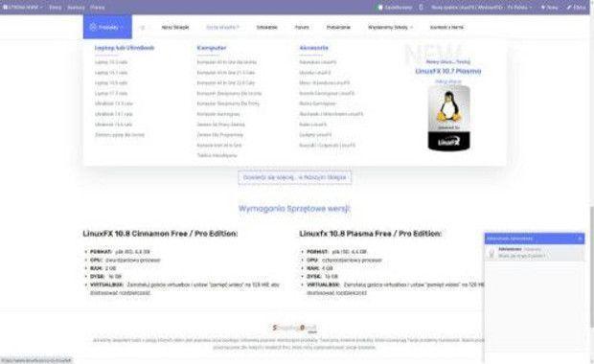Expand the Strona WWW dropdown
This screenshot has height=364, width=594.
tap(23, 8)
